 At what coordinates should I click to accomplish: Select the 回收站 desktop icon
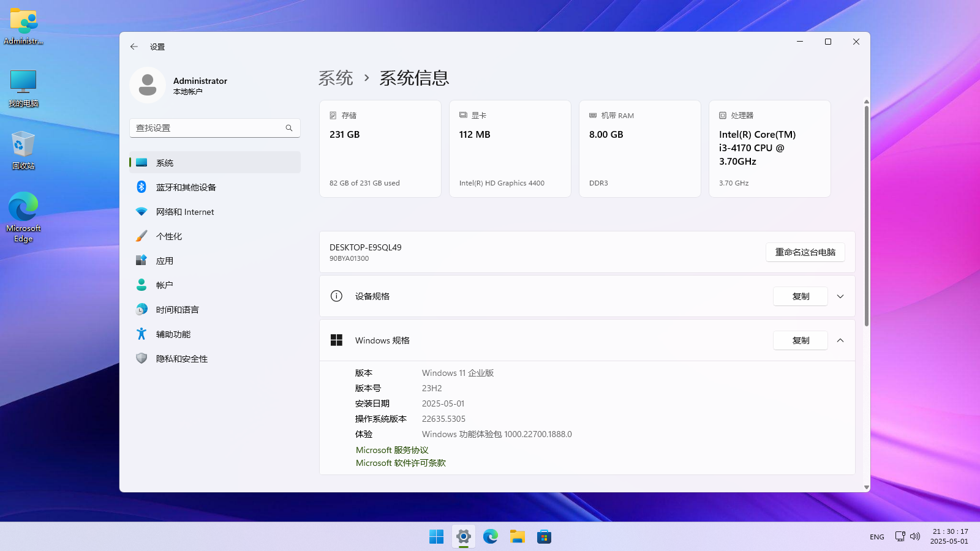pyautogui.click(x=23, y=150)
